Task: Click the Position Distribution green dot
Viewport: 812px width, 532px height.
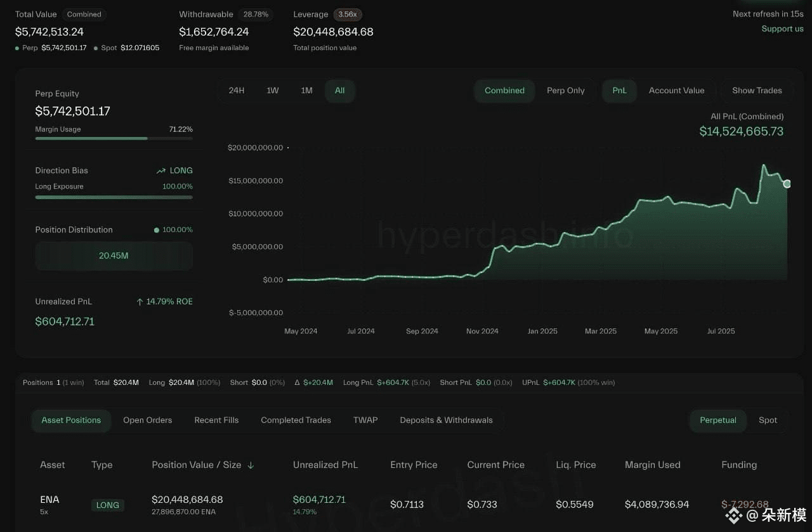Action: tap(157, 230)
